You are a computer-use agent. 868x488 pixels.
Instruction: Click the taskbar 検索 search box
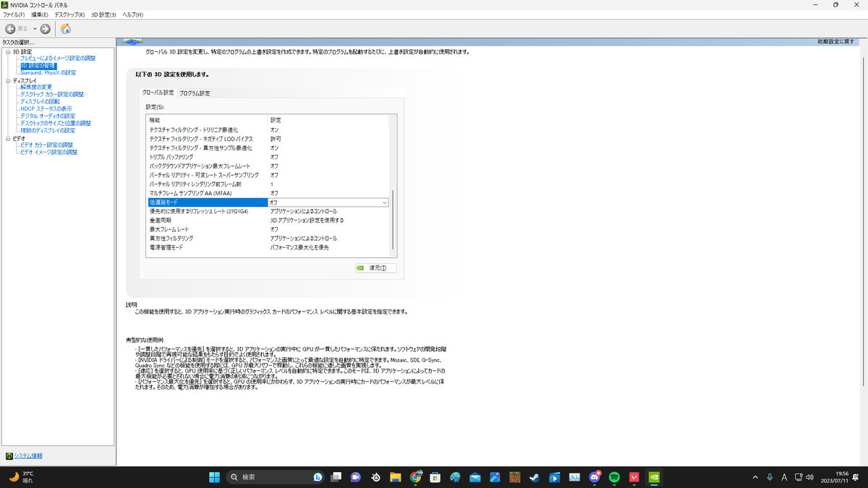click(276, 477)
